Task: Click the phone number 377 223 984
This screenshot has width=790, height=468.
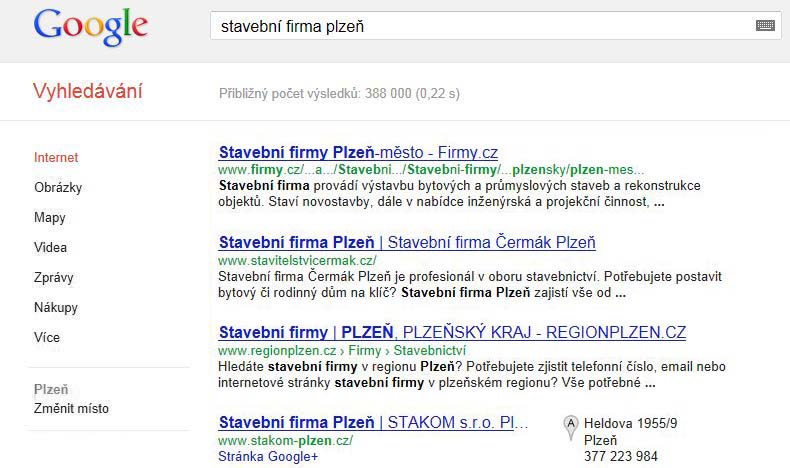Action: [x=621, y=456]
